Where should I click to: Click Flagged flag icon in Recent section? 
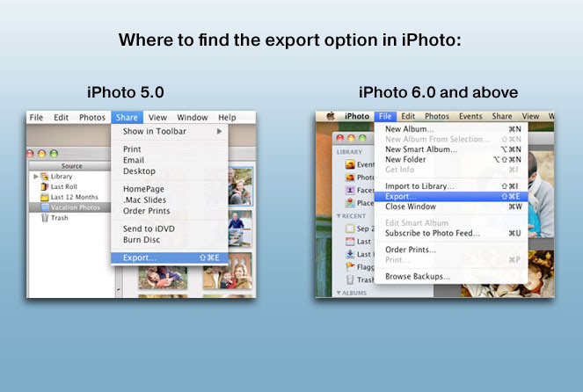tap(350, 267)
